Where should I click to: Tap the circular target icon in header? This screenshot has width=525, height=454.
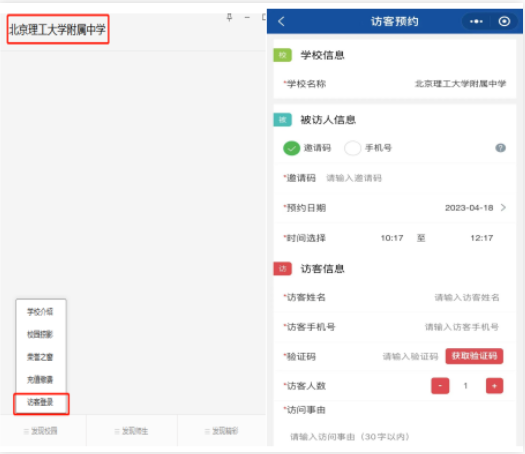click(x=504, y=22)
